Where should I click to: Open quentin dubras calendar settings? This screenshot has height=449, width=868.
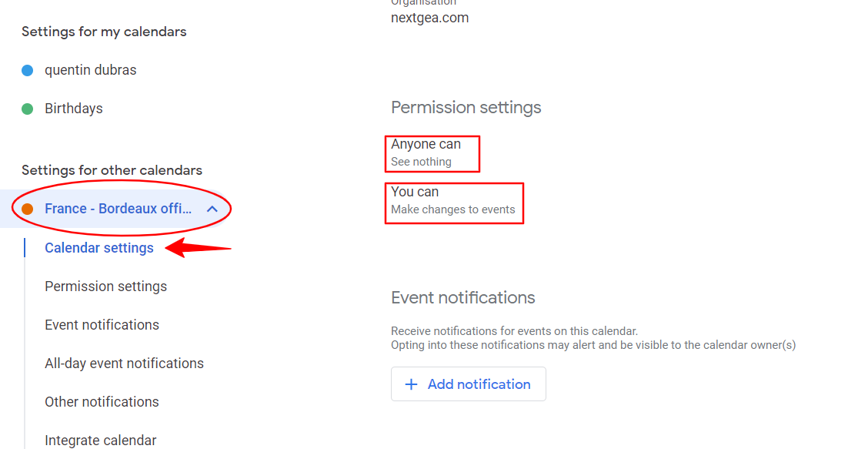90,70
